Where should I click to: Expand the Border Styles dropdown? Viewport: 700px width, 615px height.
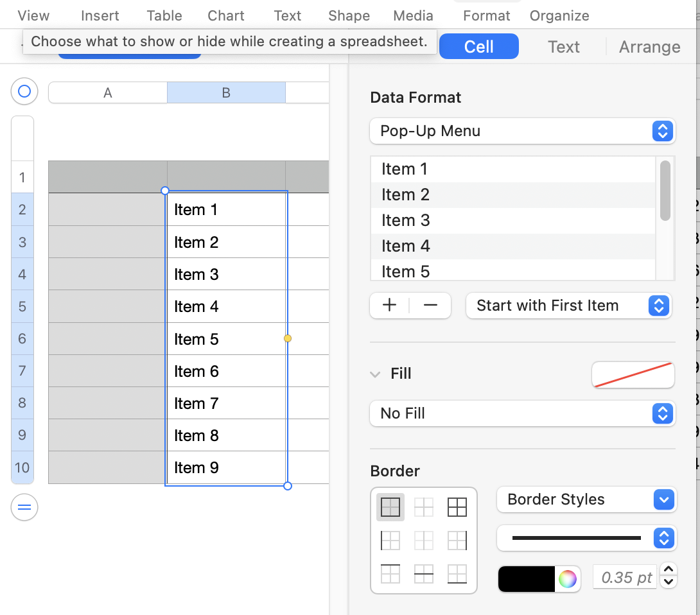coord(586,499)
